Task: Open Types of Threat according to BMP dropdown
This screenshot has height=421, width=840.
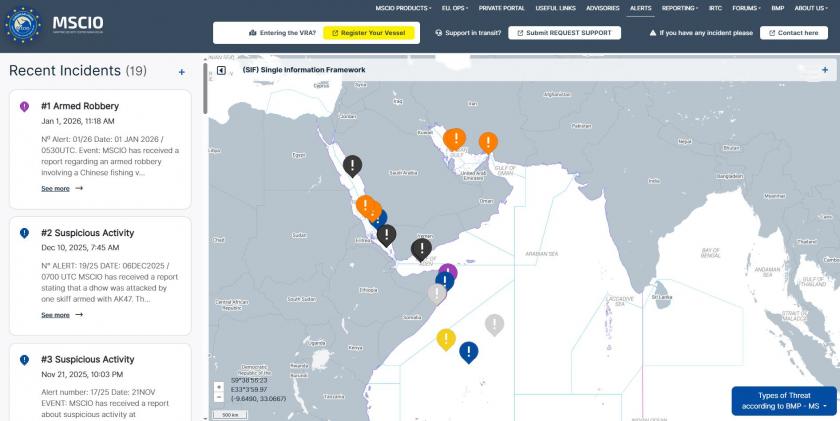Action: (784, 401)
